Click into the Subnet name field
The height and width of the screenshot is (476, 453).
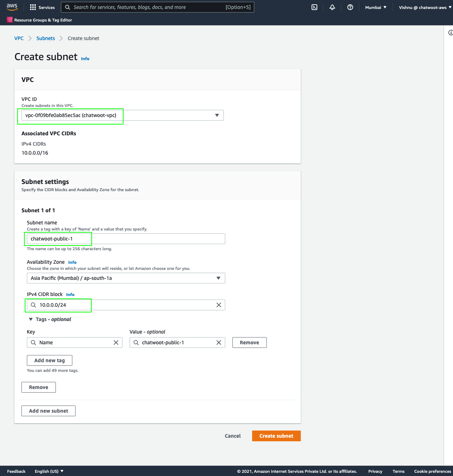(126, 239)
